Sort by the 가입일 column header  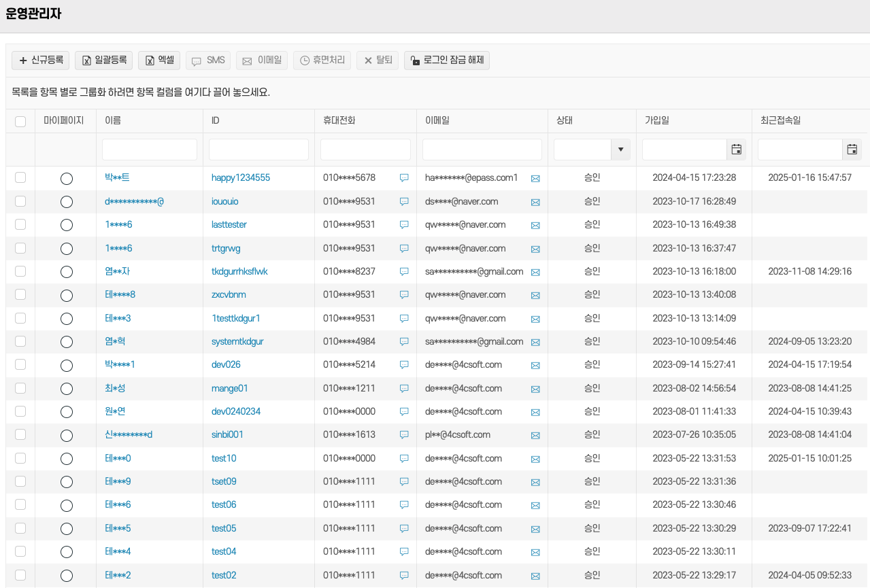click(657, 121)
